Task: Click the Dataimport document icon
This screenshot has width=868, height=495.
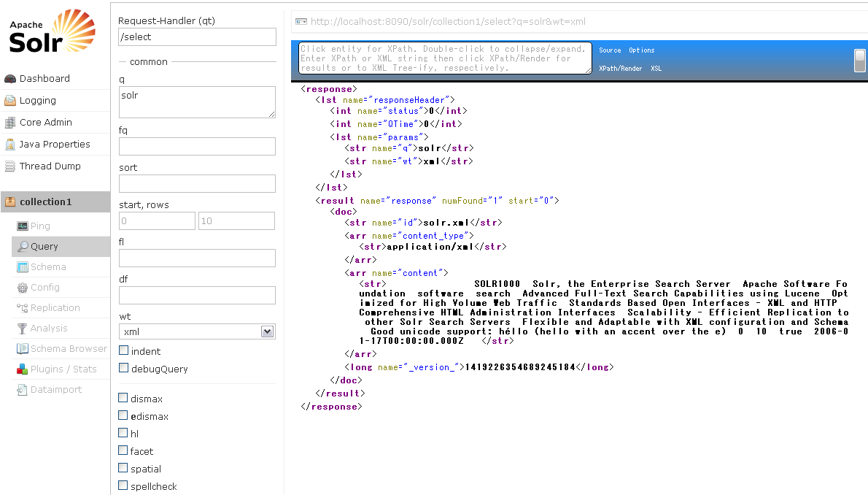Action: pyautogui.click(x=22, y=390)
